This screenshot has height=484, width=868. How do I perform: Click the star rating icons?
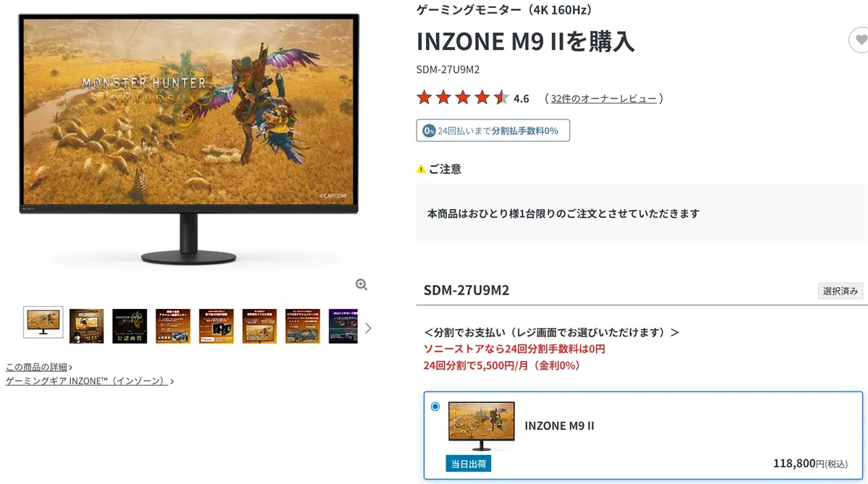[x=463, y=98]
